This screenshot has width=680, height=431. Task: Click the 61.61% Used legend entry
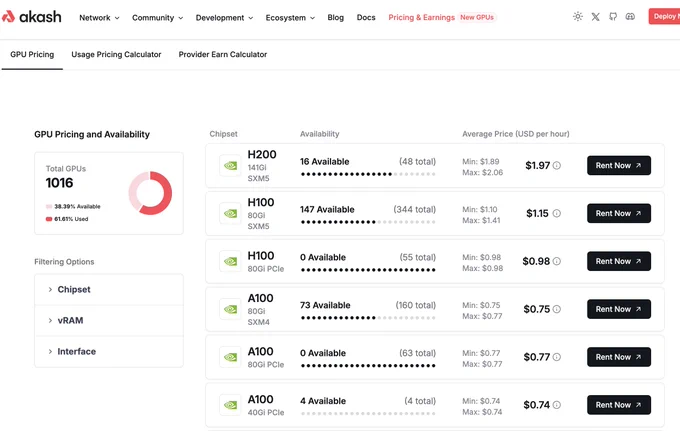67,219
